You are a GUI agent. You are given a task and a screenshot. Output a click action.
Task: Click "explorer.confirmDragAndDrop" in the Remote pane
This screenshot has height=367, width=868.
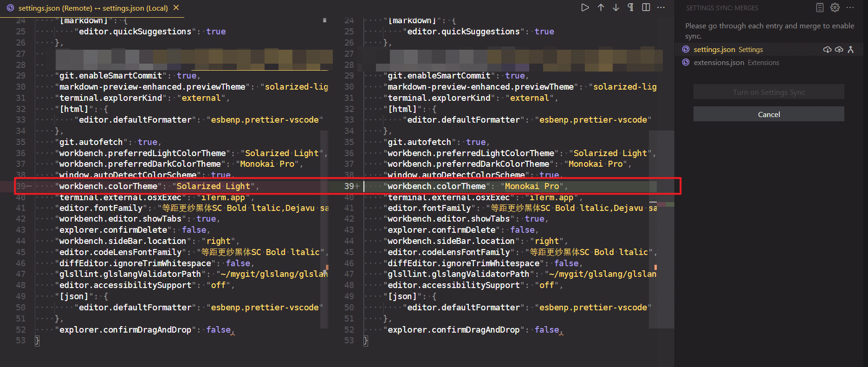tap(126, 330)
